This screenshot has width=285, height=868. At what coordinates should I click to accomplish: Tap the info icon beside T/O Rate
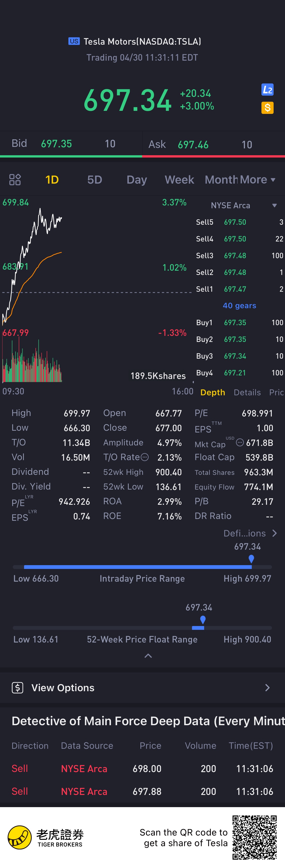pyautogui.click(x=145, y=457)
